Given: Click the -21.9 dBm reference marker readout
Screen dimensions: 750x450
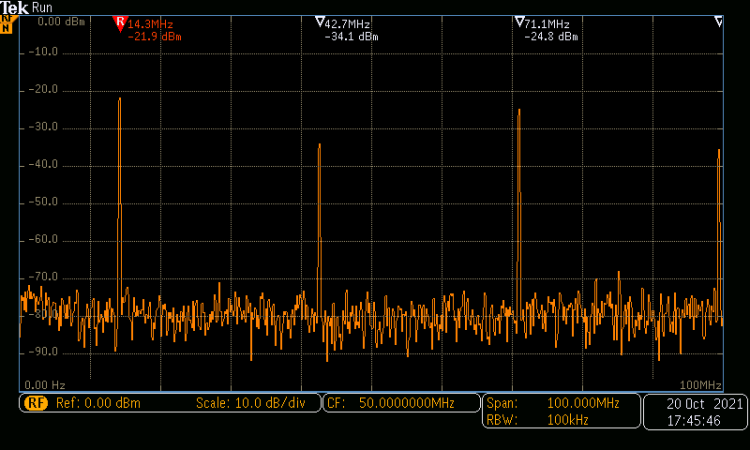Looking at the screenshot, I should (x=155, y=37).
